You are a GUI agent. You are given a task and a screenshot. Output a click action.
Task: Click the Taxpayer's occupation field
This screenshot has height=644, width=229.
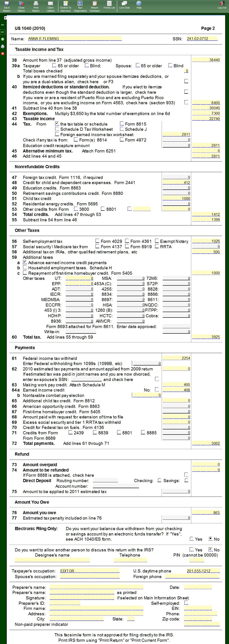tap(90, 571)
